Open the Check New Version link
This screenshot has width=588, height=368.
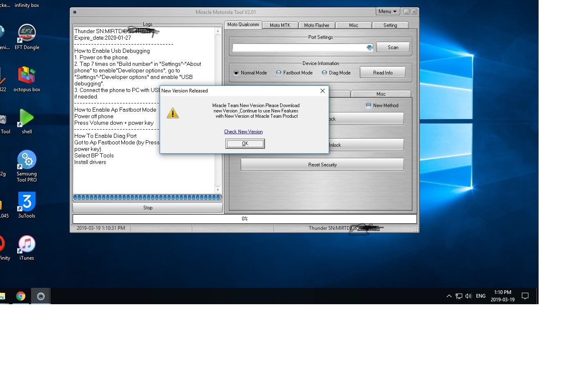pyautogui.click(x=243, y=132)
